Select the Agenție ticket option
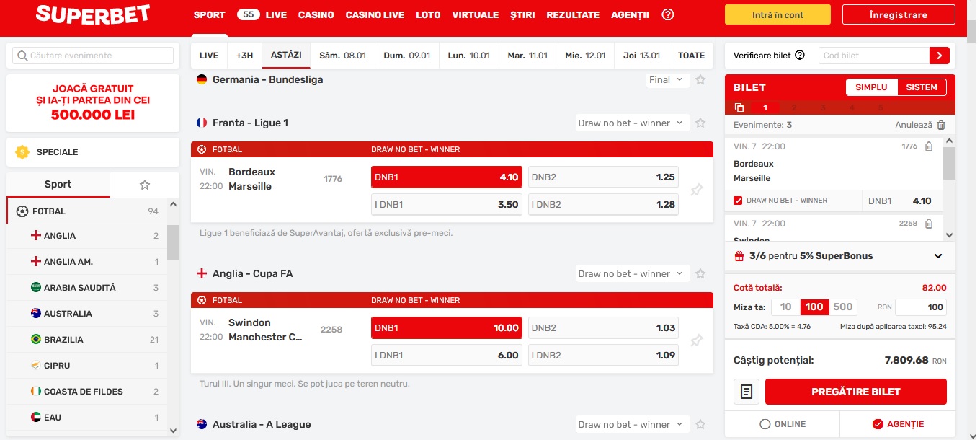The width and height of the screenshot is (980, 440). coord(898,424)
